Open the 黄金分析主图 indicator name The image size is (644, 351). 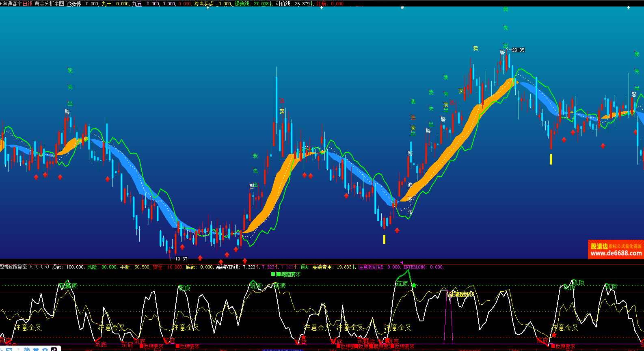coord(49,4)
